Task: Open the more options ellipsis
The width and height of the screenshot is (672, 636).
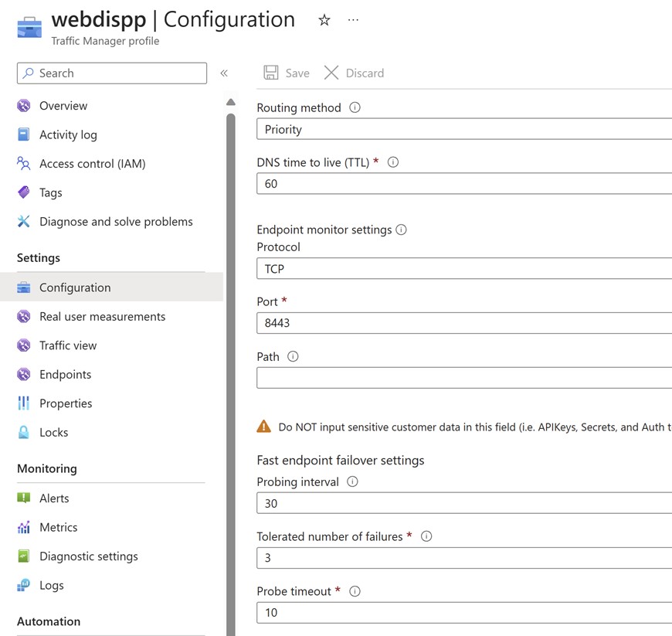Action: 353,20
